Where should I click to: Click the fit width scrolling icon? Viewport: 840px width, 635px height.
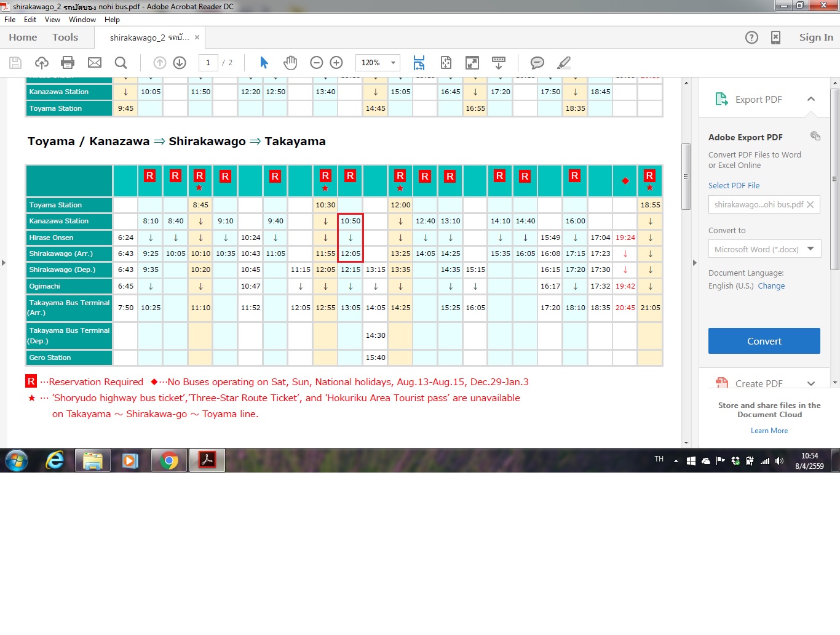(419, 63)
